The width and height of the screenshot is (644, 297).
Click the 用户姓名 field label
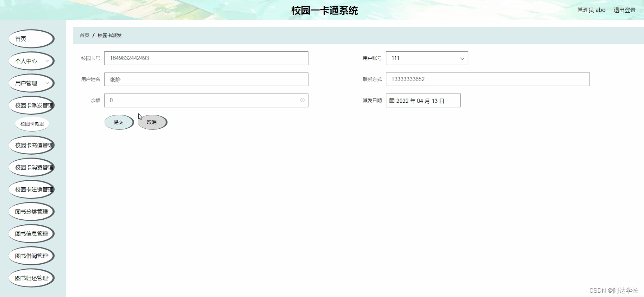point(91,79)
